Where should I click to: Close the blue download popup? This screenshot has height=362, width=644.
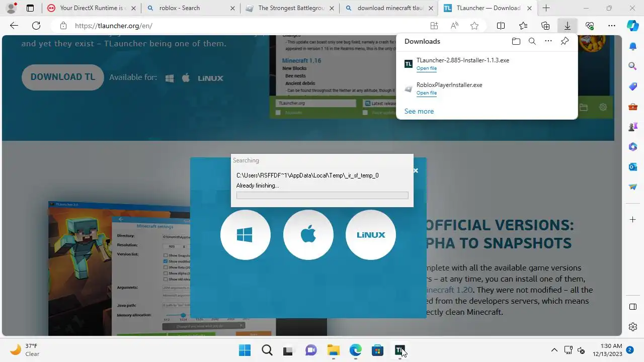(416, 170)
